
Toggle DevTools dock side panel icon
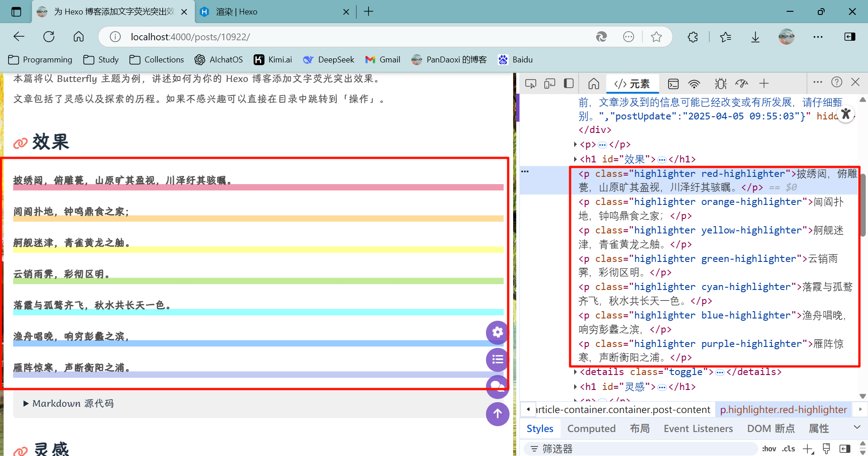568,84
